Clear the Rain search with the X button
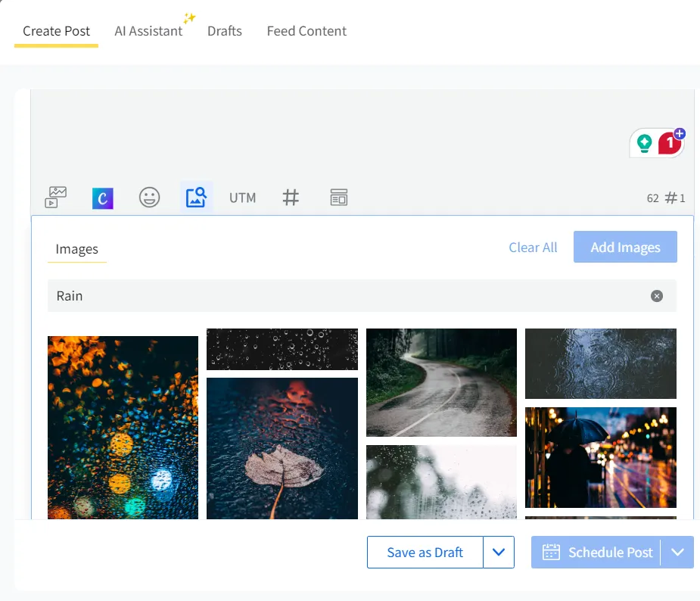700x601 pixels. point(656,296)
